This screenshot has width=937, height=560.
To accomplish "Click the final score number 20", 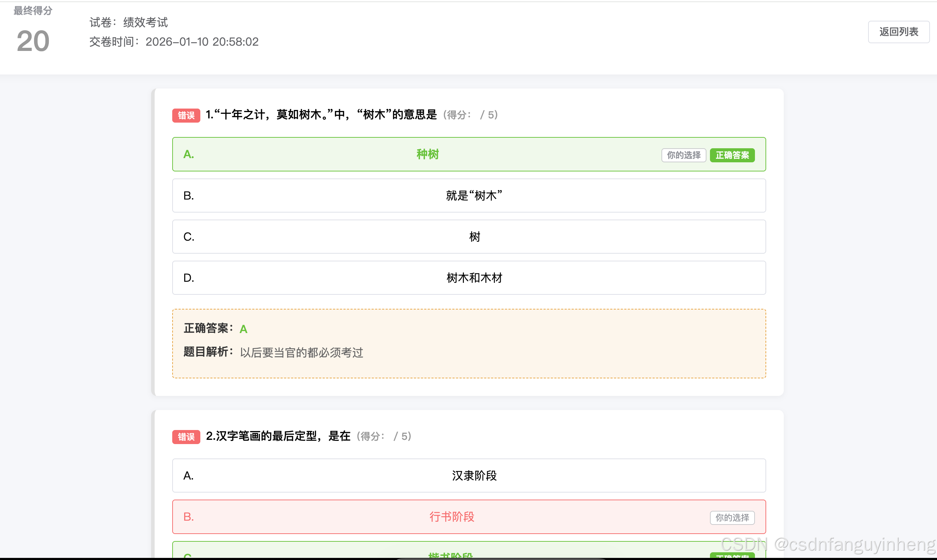I will coord(33,41).
